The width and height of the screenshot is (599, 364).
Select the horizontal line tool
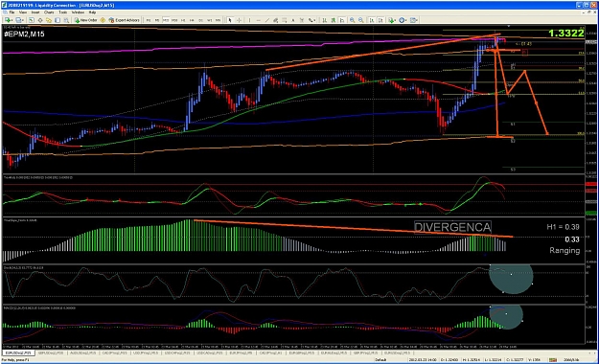click(259, 20)
